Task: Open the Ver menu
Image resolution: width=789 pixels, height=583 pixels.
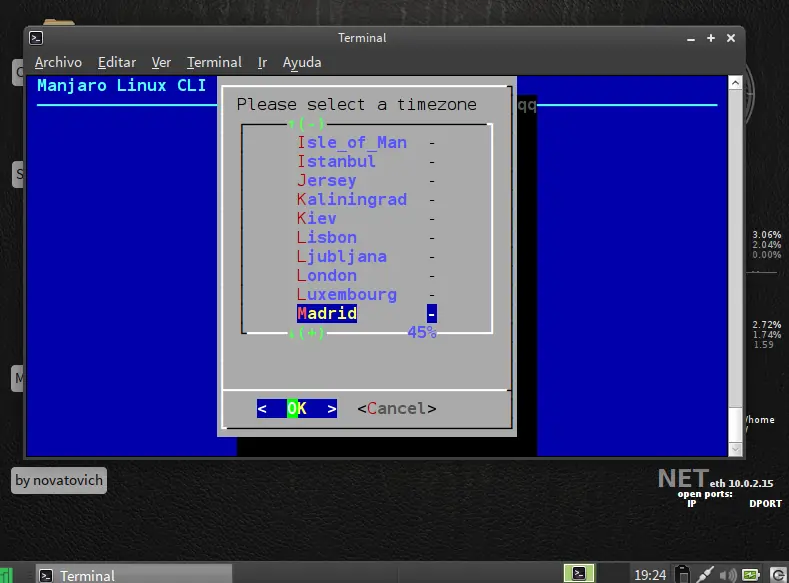Action: pyautogui.click(x=161, y=62)
